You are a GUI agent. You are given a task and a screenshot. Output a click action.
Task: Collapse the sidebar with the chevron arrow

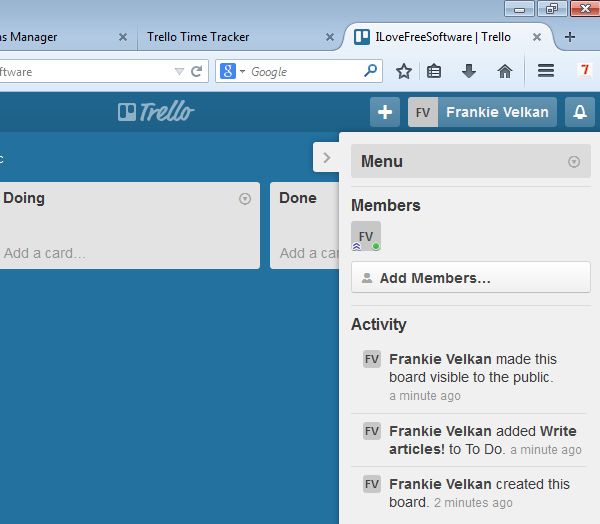tap(326, 158)
